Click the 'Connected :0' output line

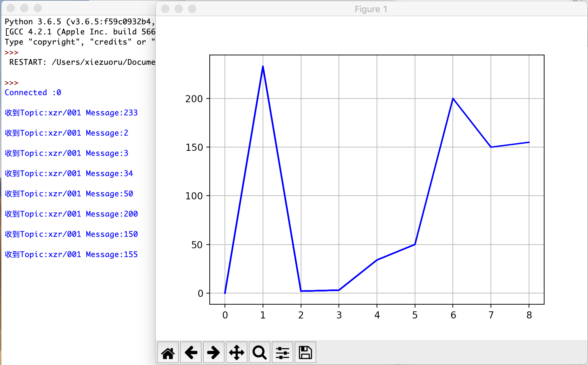click(33, 92)
